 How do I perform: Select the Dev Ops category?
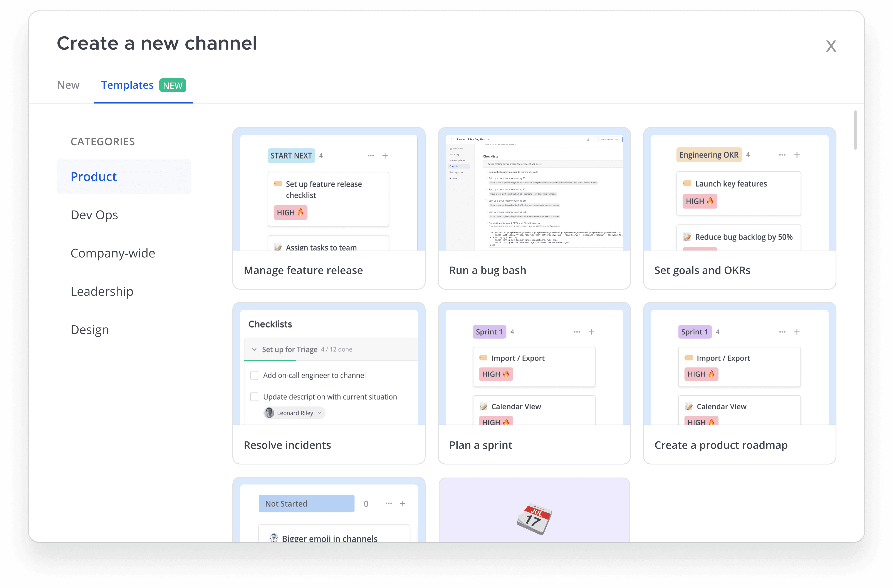pyautogui.click(x=94, y=215)
